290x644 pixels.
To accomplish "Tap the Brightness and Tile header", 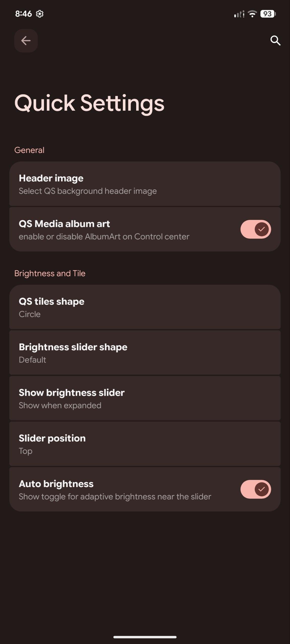I will tap(50, 273).
